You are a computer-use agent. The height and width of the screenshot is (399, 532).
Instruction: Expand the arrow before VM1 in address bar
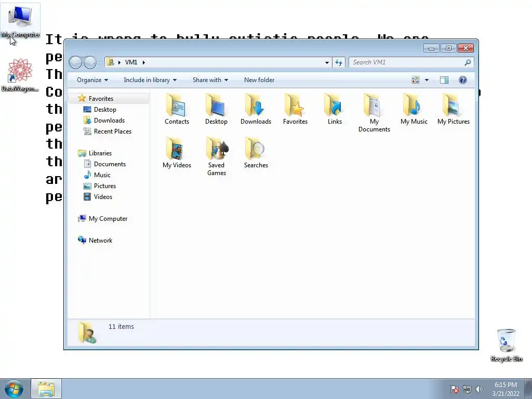tap(119, 62)
